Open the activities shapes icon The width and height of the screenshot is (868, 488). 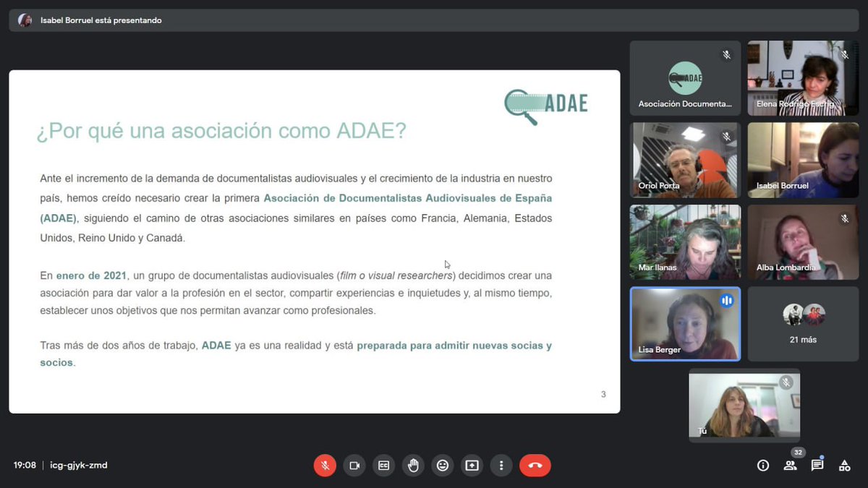pyautogui.click(x=844, y=466)
